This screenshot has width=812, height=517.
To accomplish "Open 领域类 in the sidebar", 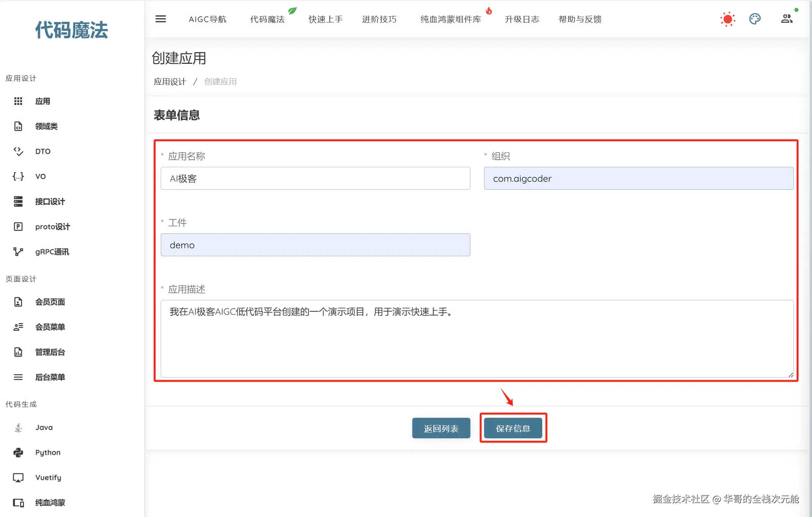I will 46,126.
